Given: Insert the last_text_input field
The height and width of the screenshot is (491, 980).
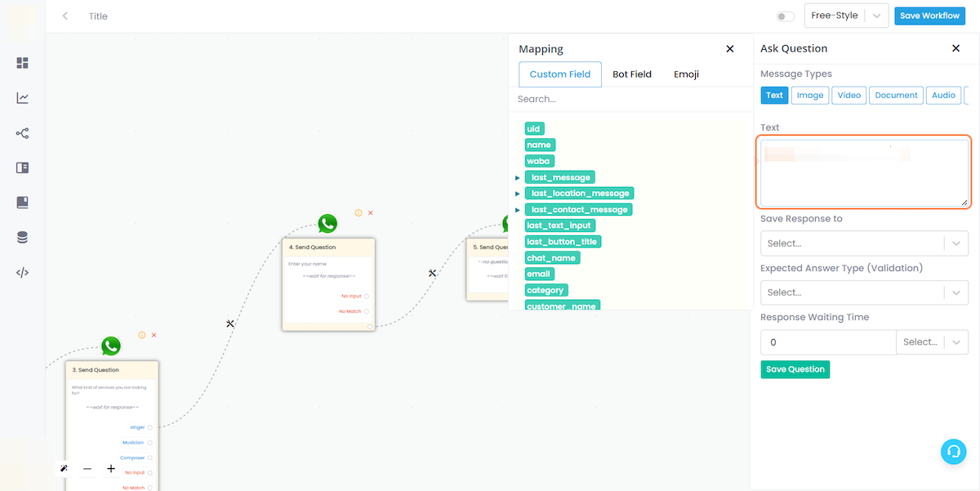Looking at the screenshot, I should coord(559,225).
